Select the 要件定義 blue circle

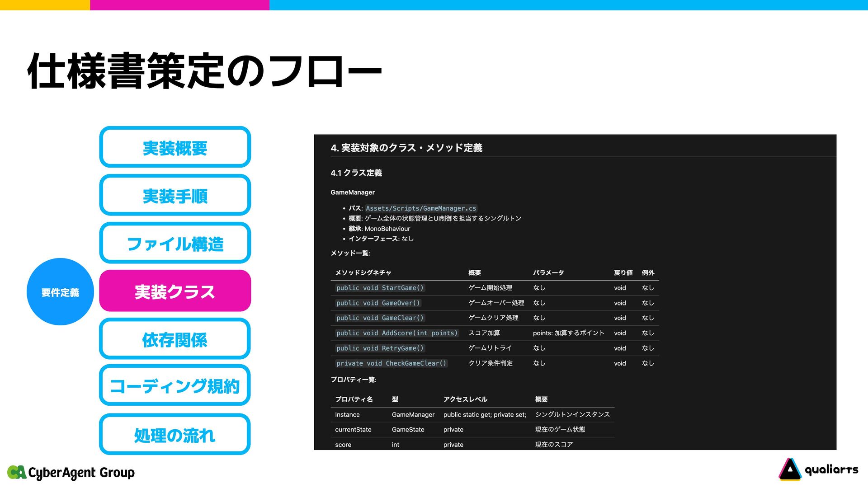pyautogui.click(x=60, y=292)
